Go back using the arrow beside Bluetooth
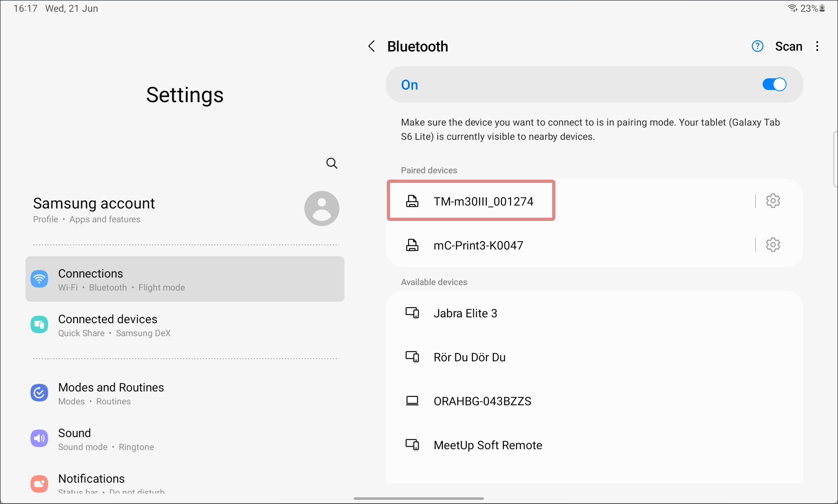This screenshot has height=504, width=838. (x=371, y=46)
